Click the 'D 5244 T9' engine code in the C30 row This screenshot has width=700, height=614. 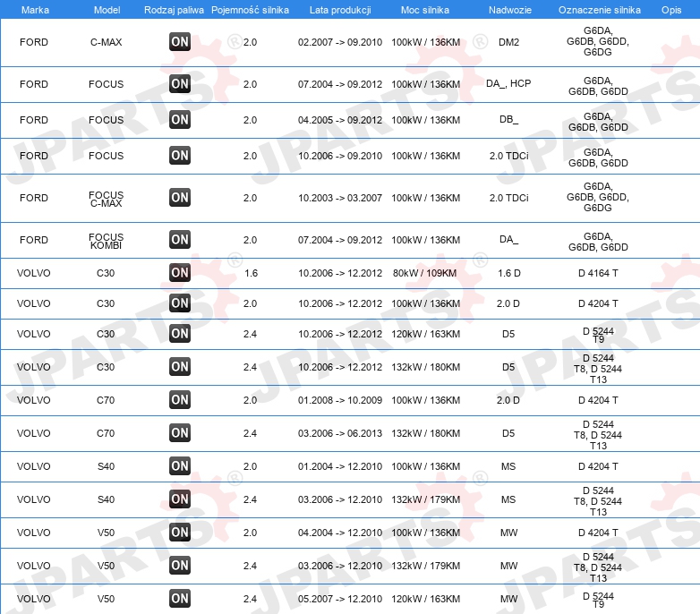pos(598,335)
